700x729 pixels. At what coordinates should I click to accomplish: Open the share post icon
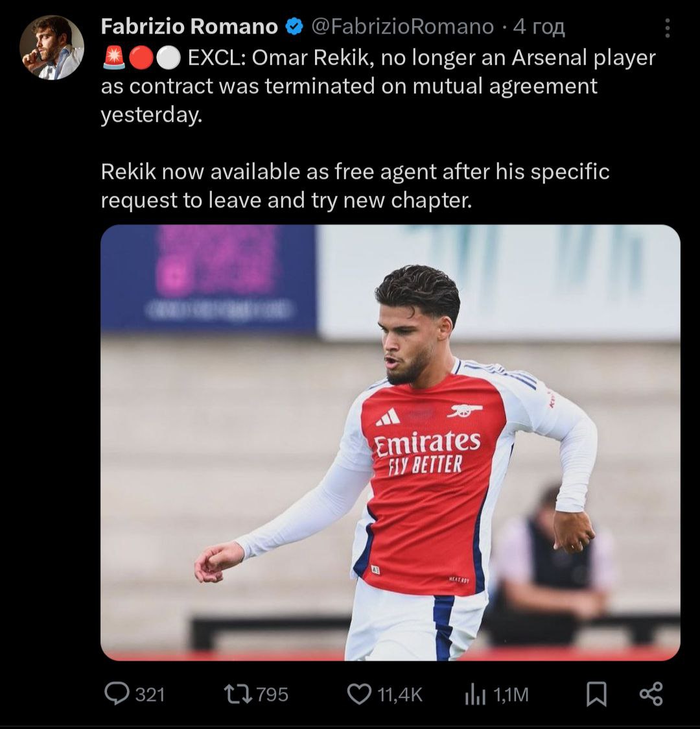[x=651, y=694]
